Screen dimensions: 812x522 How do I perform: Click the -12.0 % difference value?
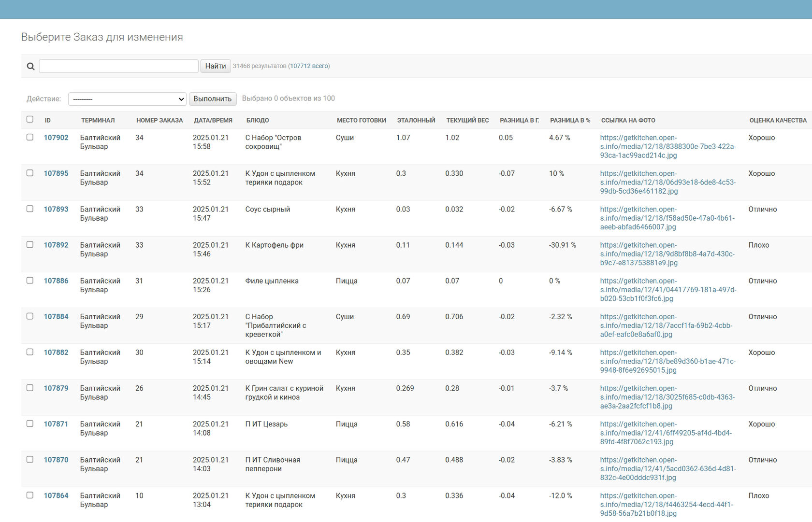tap(561, 495)
